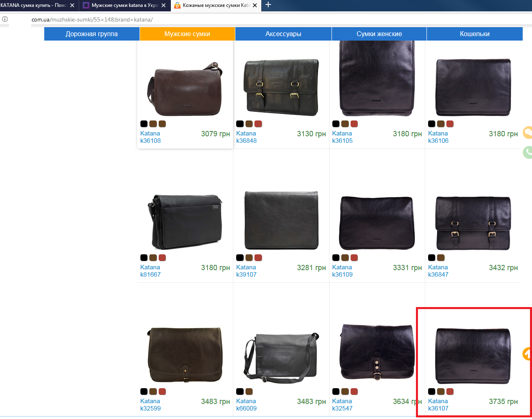Open the Katana k36848 product link
This screenshot has width=532, height=419.
pos(246,137)
